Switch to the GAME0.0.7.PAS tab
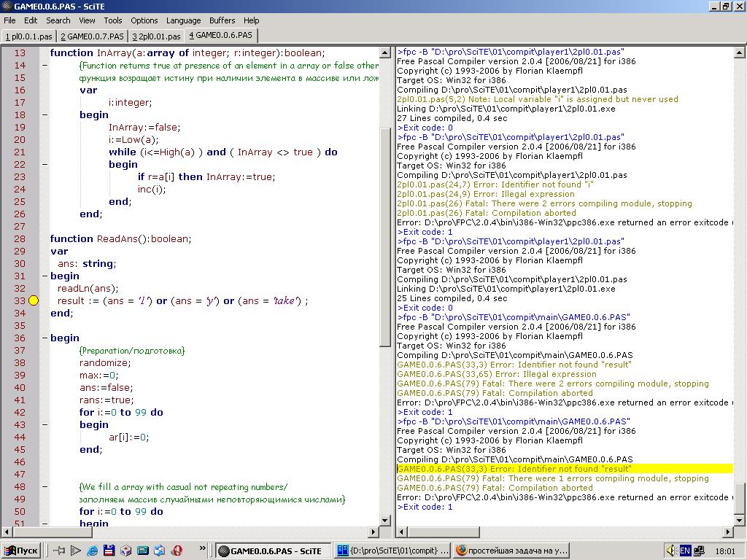This screenshot has width=747, height=560. 92,36
